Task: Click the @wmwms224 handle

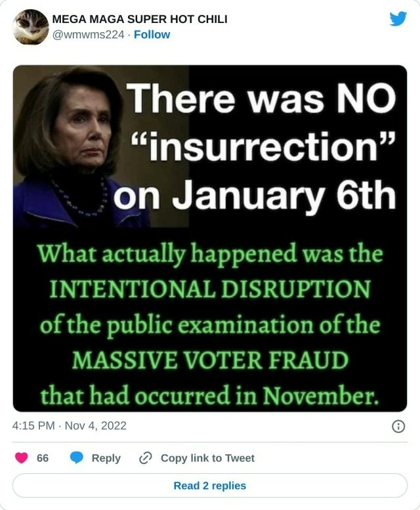Action: 89,35
